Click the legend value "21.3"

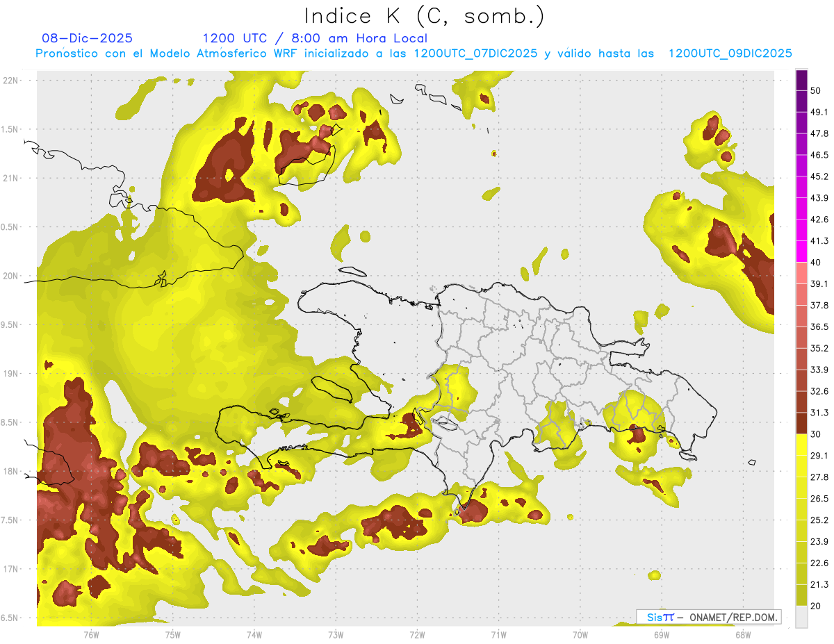819,584
